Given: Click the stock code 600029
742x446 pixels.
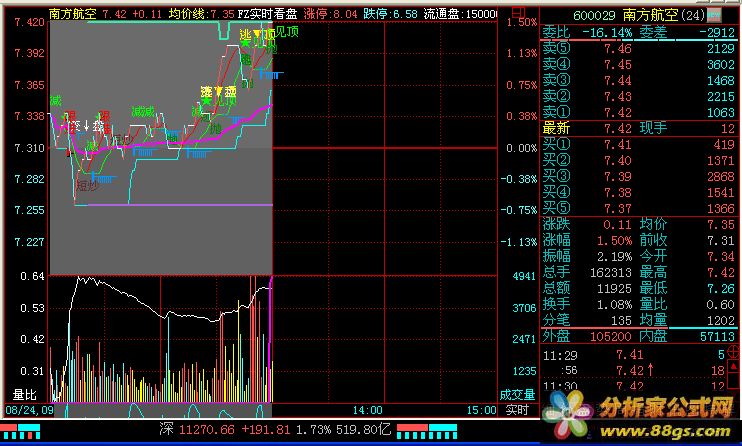Looking at the screenshot, I should pos(595,16).
